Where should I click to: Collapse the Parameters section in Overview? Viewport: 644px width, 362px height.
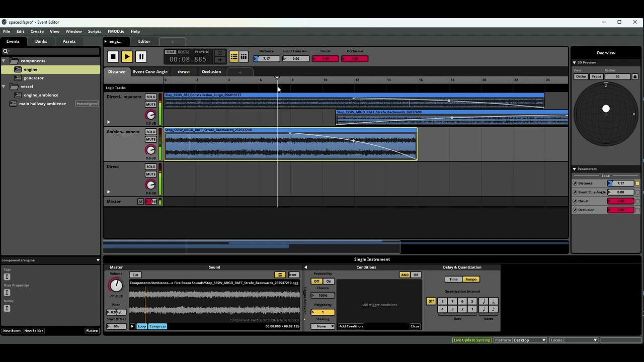575,169
